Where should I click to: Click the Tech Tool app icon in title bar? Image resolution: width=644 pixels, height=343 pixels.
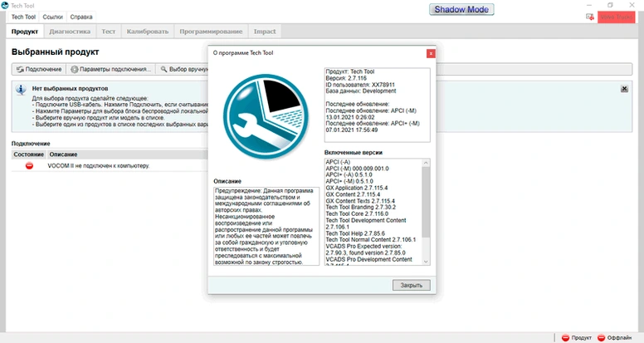tap(5, 5)
